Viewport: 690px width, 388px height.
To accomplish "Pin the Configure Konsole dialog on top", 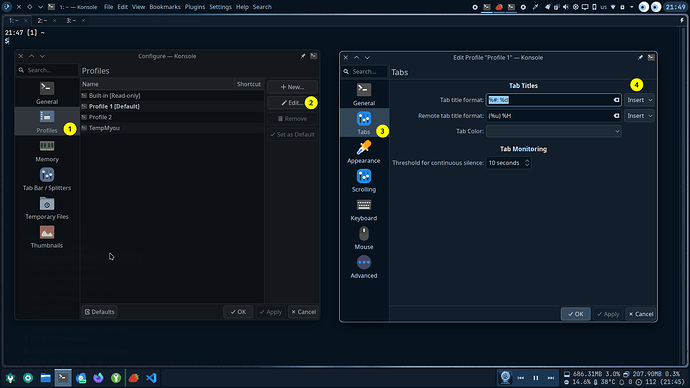I will point(303,56).
